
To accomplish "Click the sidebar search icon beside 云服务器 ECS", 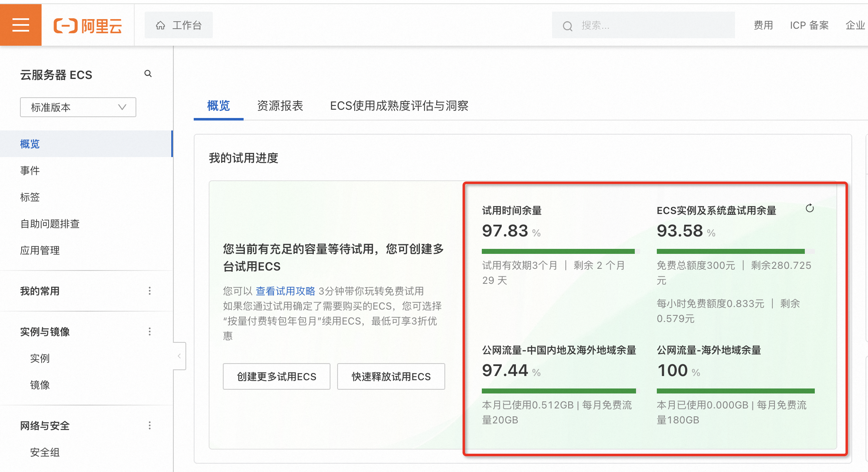I will coord(148,74).
